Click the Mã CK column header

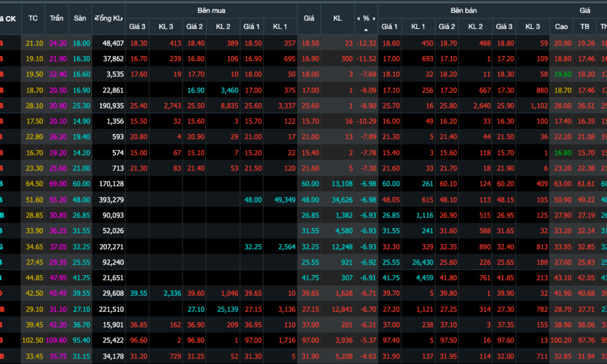tap(9, 18)
